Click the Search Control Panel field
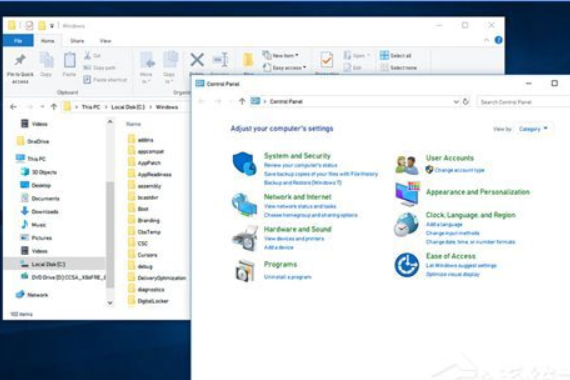570x380 pixels. click(523, 102)
